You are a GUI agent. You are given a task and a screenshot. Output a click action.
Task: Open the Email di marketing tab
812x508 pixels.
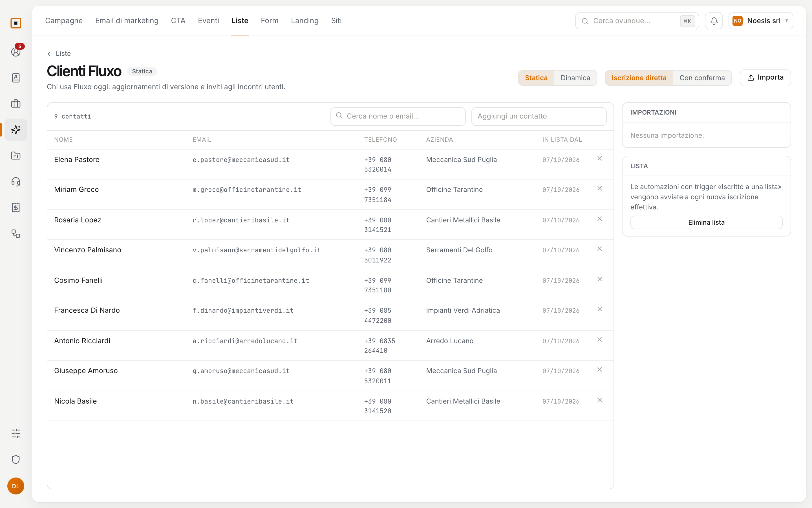127,21
